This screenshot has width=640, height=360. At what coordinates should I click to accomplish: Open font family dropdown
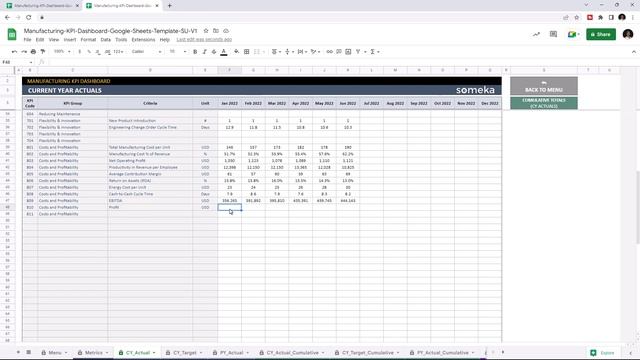pos(147,52)
